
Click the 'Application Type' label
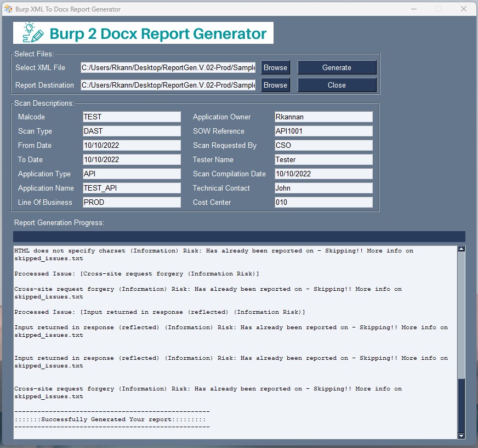point(44,174)
